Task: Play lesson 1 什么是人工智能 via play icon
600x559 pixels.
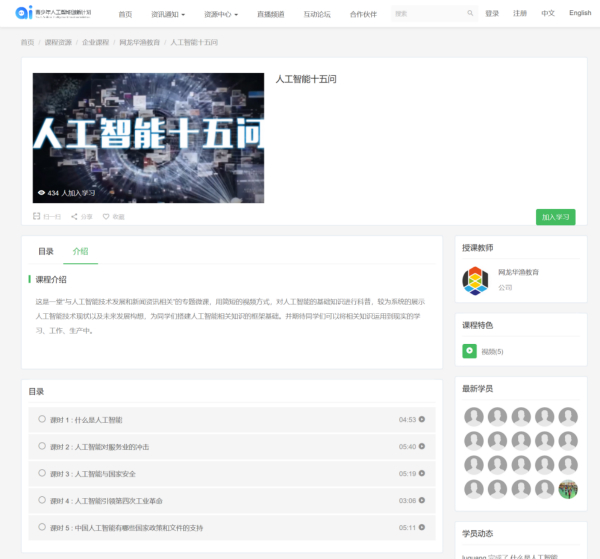Action: [422, 419]
